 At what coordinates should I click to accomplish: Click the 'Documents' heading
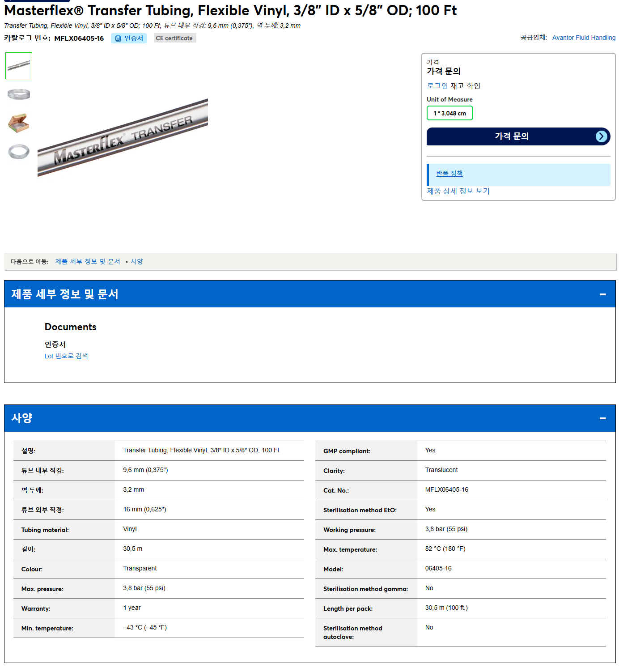(x=70, y=327)
